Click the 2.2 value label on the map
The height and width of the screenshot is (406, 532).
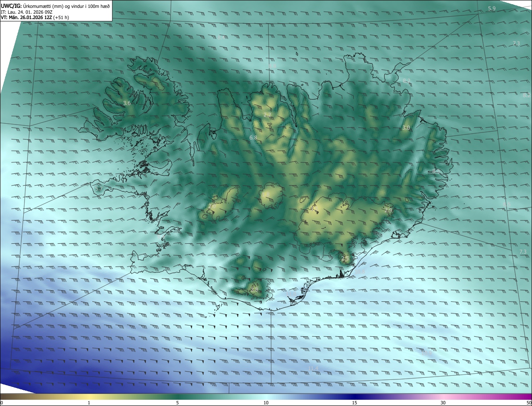[x=267, y=115]
